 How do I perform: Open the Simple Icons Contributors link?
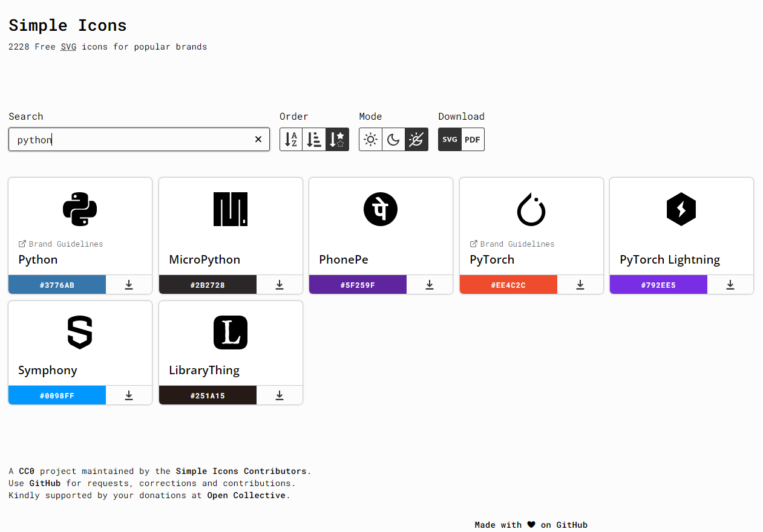click(x=242, y=471)
